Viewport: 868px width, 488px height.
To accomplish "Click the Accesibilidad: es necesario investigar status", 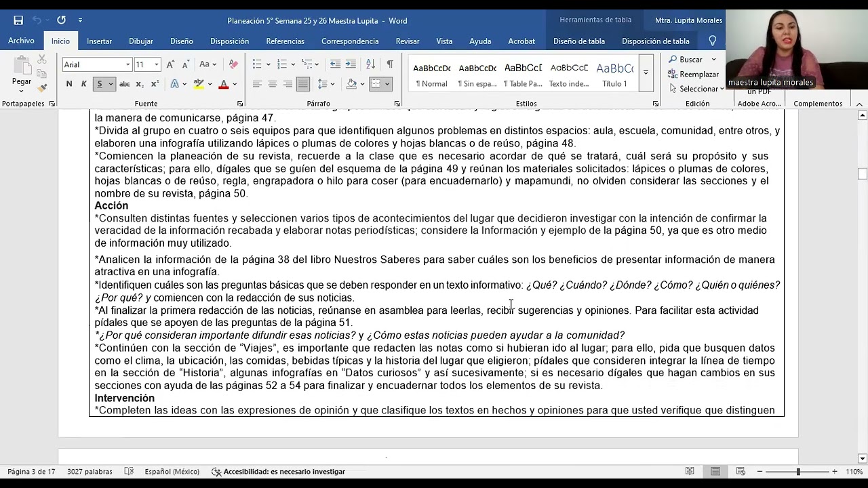I will coord(278,472).
